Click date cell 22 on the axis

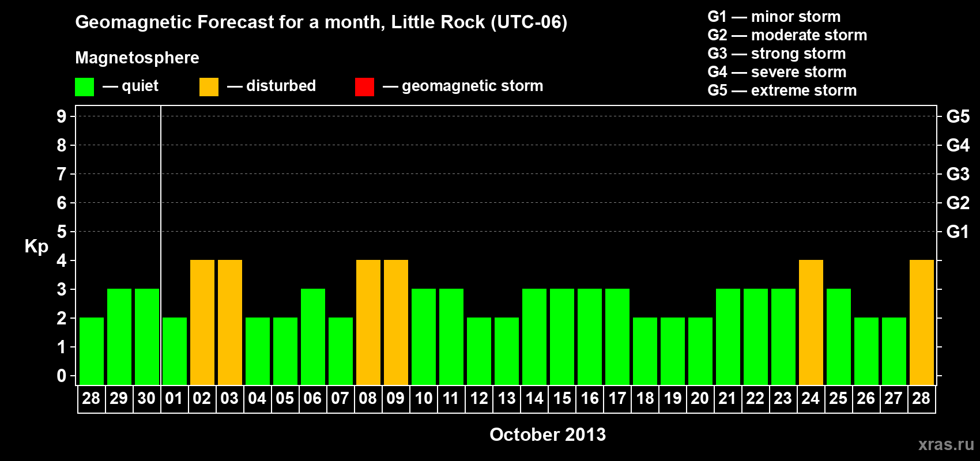coord(755,399)
